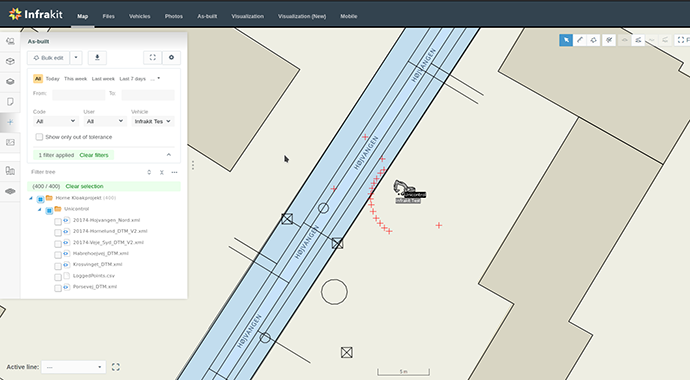Toggle visibility eye of Krosvinget_DTM.xml

(x=66, y=264)
